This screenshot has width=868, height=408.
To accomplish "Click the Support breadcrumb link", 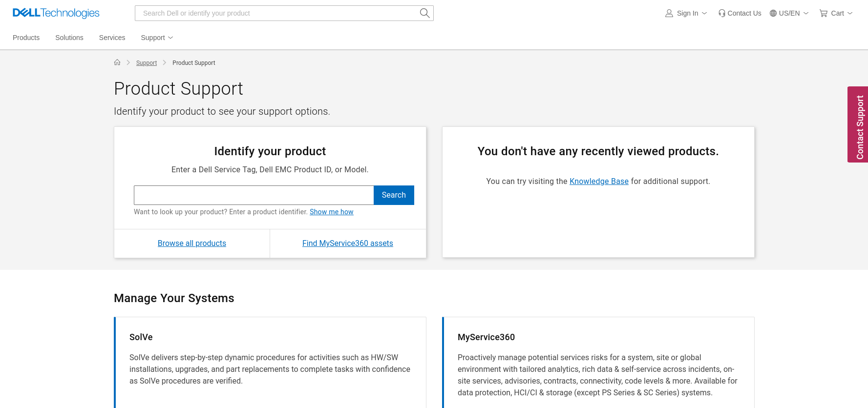I will [x=147, y=63].
